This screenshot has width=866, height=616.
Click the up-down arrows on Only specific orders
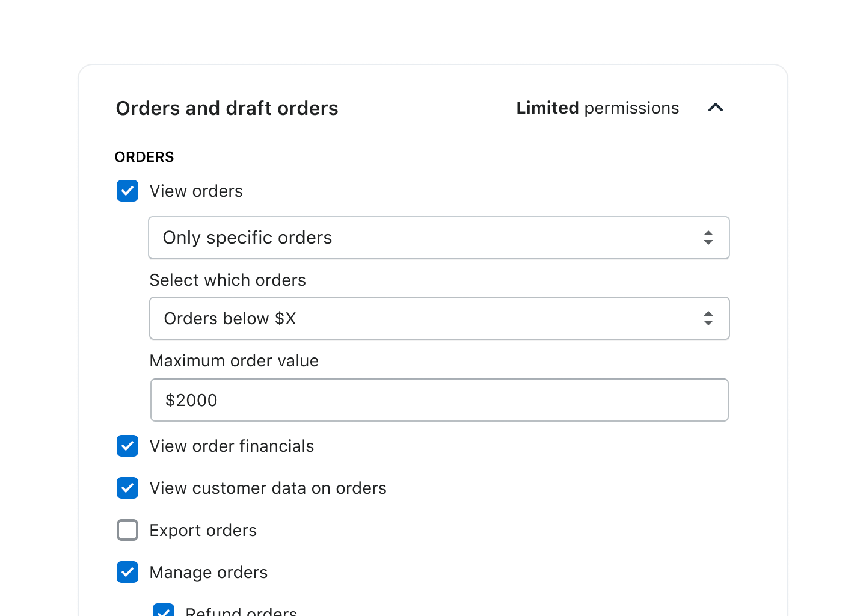pos(708,238)
